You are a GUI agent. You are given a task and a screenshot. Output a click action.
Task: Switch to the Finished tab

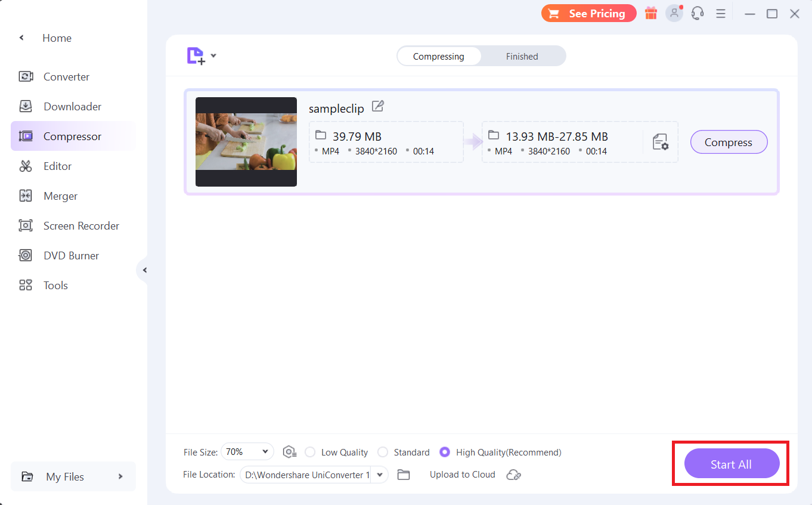click(x=522, y=56)
